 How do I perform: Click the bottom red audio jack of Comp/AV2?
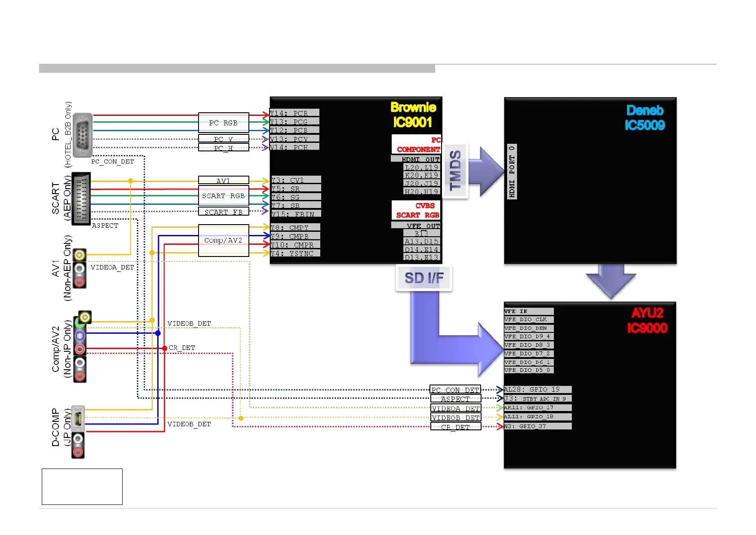tap(80, 376)
